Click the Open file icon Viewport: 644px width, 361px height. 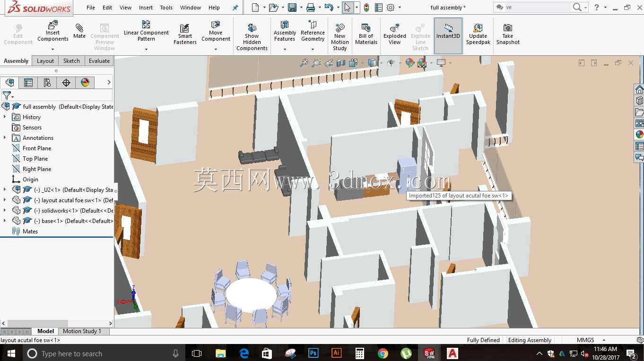273,8
